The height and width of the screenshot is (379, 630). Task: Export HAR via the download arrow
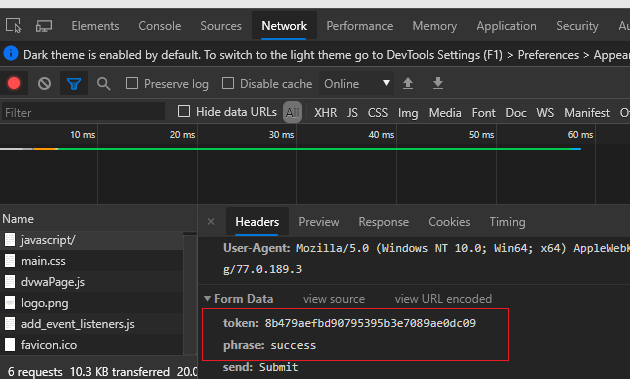(x=438, y=83)
